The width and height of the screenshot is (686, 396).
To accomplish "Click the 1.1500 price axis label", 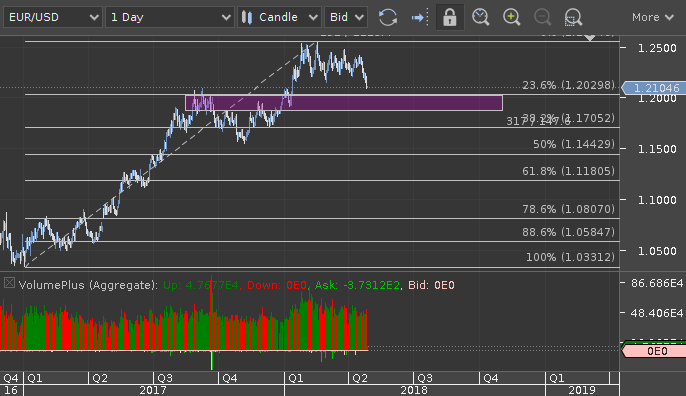I will [657, 149].
